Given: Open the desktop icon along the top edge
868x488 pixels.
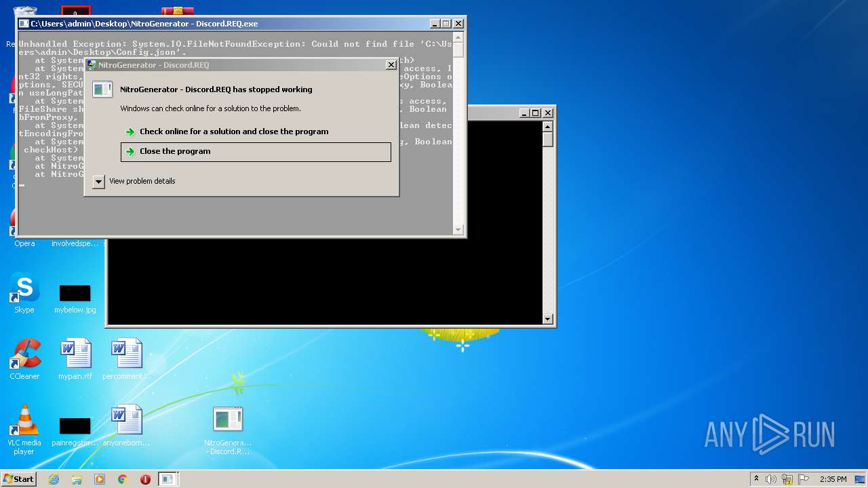Looking at the screenshot, I should [178, 11].
